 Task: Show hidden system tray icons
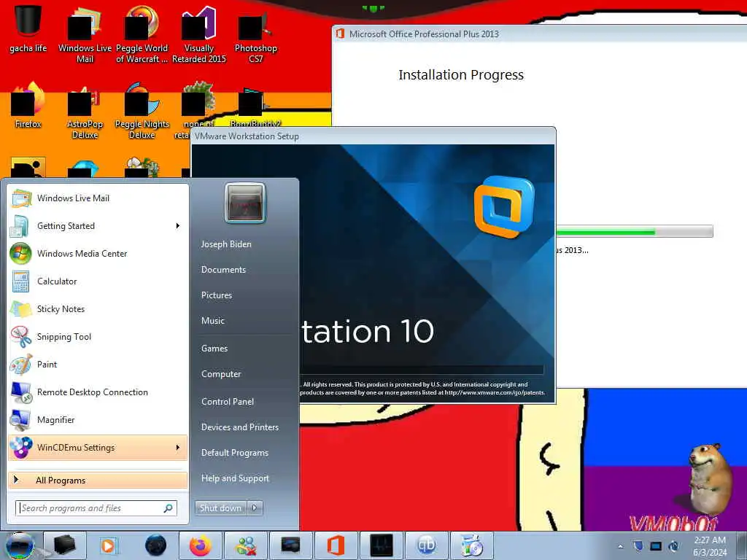click(x=620, y=546)
